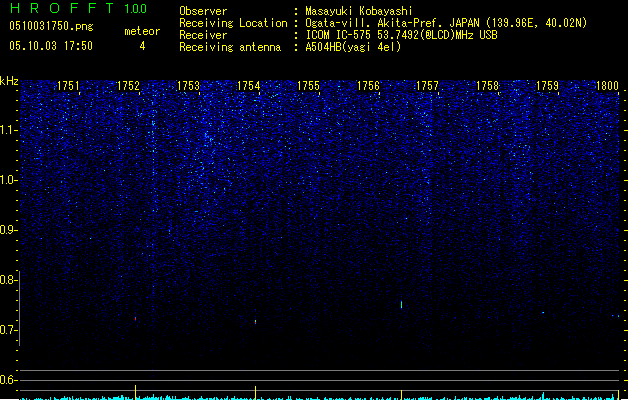Click the 1752 time marker
This screenshot has height=400, width=629.
[x=128, y=86]
